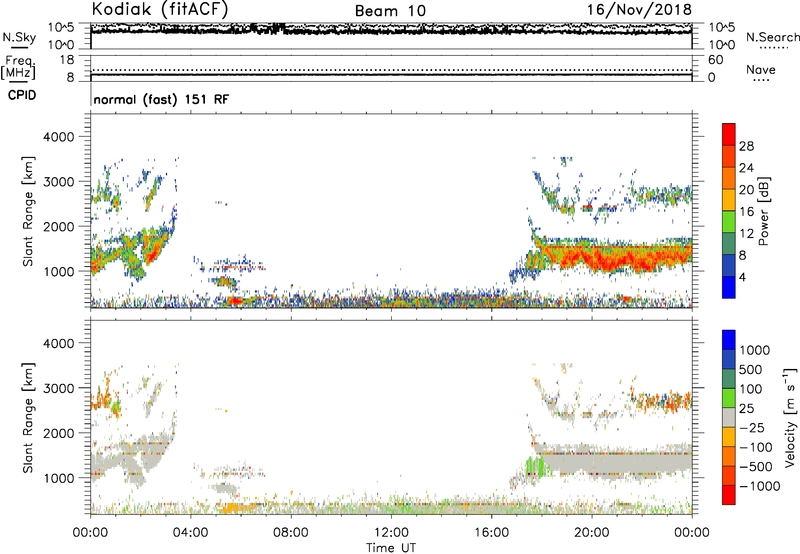Select the N.Search legend label
800x554 pixels.
point(772,37)
